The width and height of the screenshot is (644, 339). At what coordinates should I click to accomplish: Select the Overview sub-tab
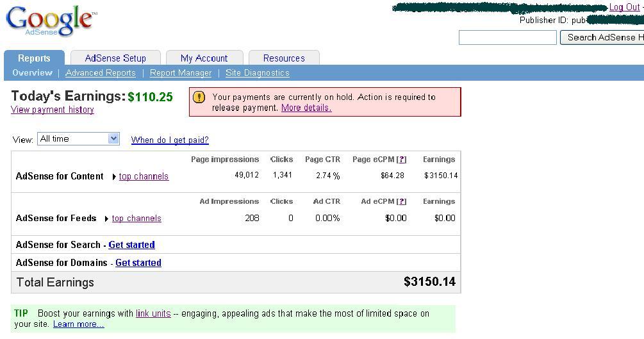(33, 72)
